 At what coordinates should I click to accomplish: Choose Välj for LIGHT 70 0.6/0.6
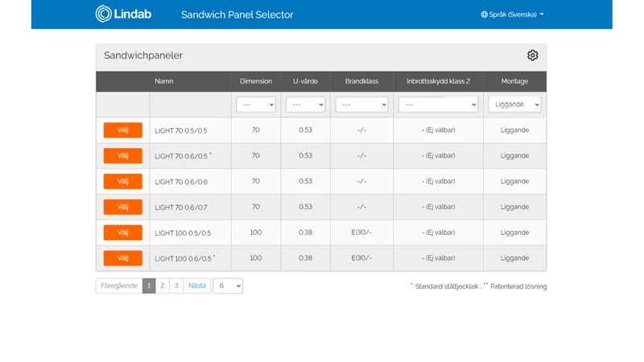pyautogui.click(x=123, y=181)
